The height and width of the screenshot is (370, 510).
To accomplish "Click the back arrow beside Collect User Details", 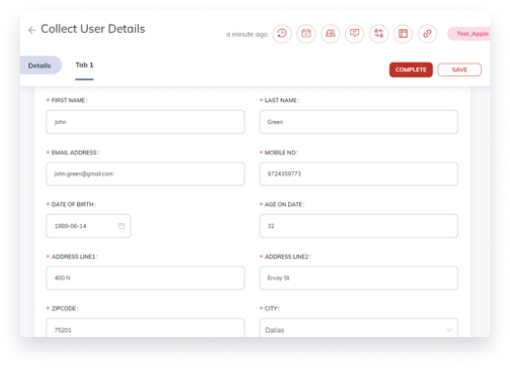I will point(32,30).
